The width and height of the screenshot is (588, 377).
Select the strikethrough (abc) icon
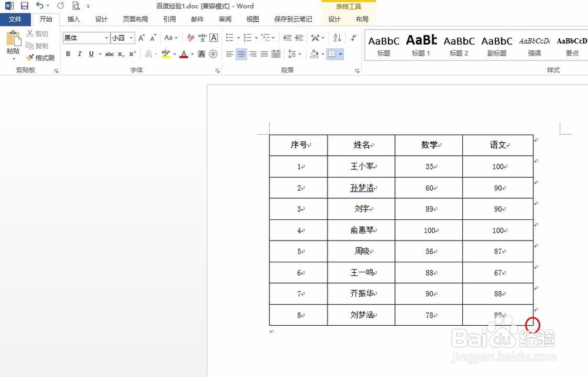click(x=109, y=54)
